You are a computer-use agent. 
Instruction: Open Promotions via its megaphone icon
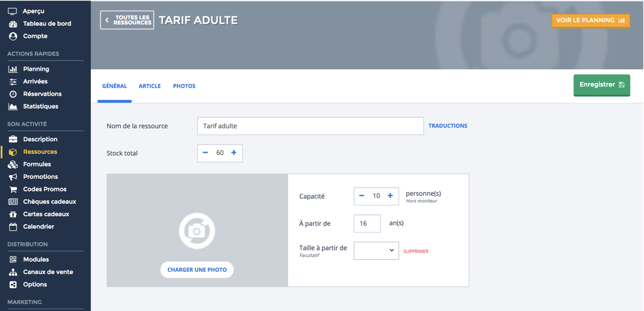12,177
